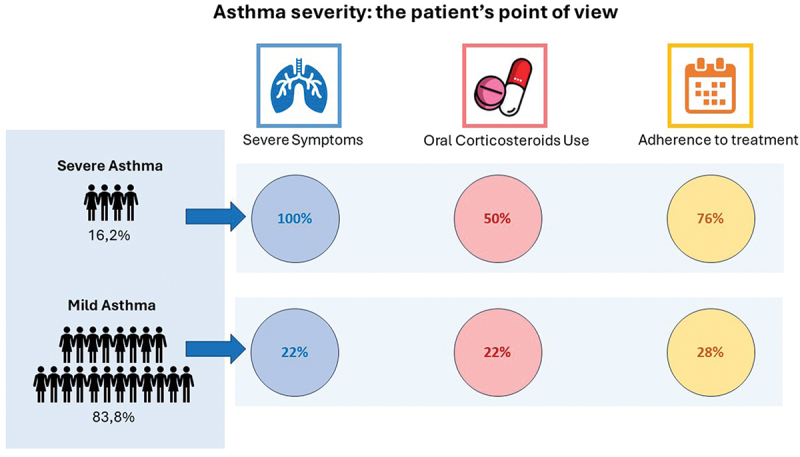This screenshot has height=457, width=800.
Task: Click the blue arrow beside Mild Asthma
Action: (216, 349)
